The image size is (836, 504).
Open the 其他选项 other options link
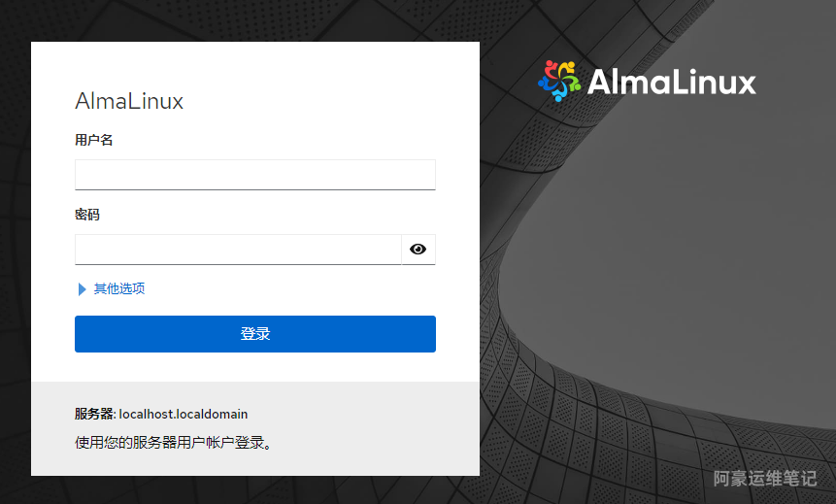coord(118,288)
